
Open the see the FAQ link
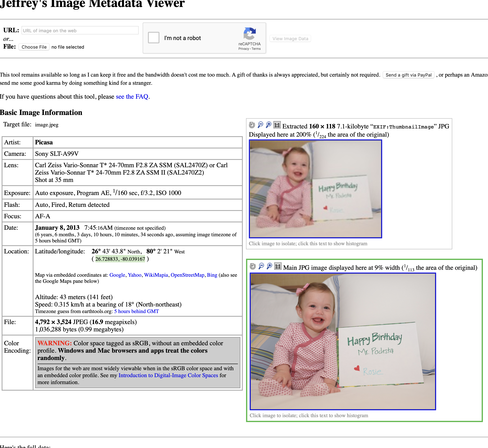[132, 97]
